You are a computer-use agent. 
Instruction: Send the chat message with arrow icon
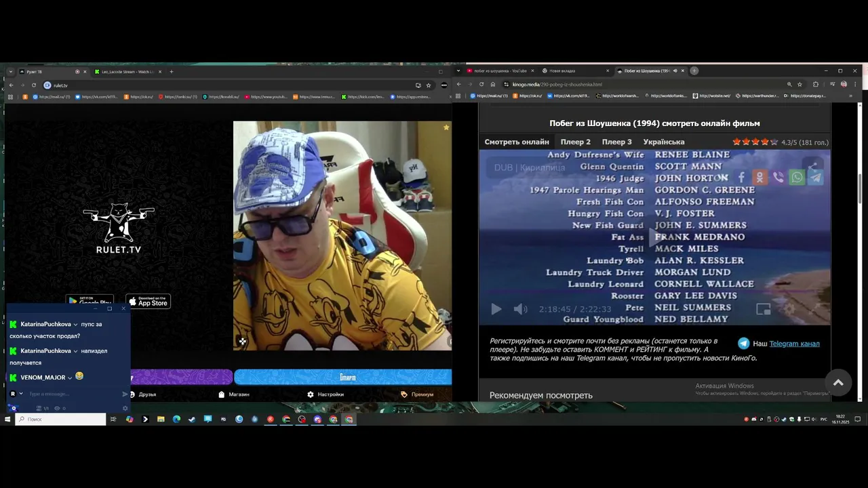tap(125, 394)
